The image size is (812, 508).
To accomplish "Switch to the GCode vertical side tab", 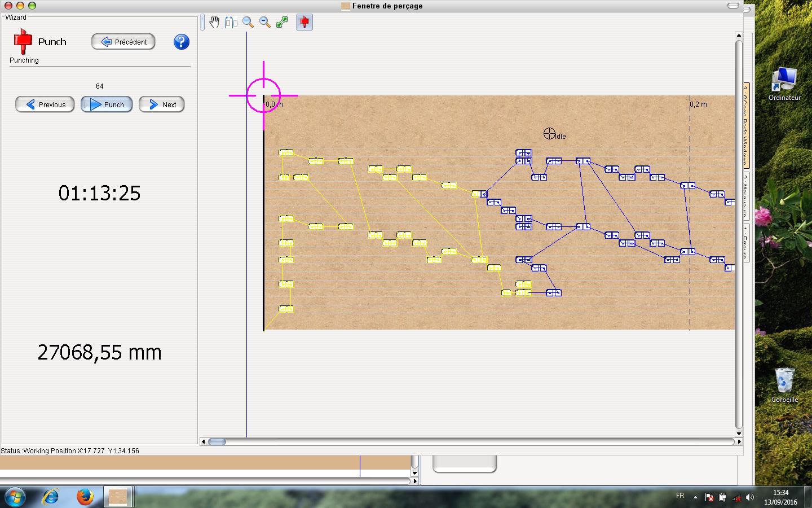I will (x=745, y=124).
